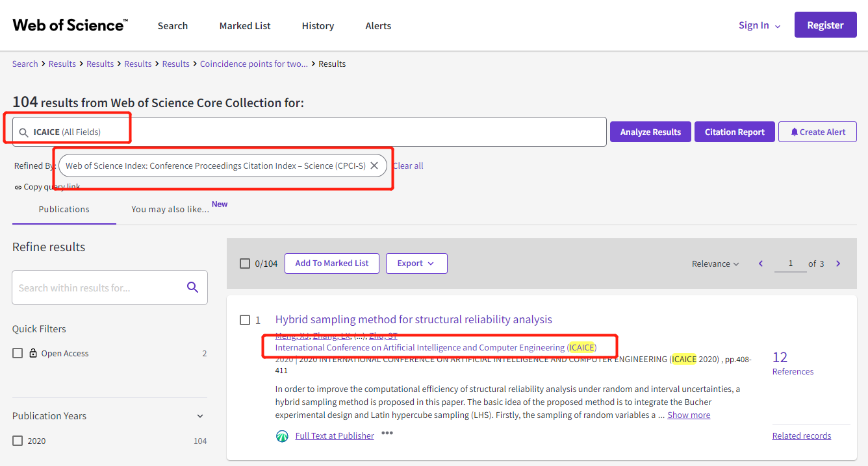
Task: Click the 104 count beside 2020
Action: (200, 441)
